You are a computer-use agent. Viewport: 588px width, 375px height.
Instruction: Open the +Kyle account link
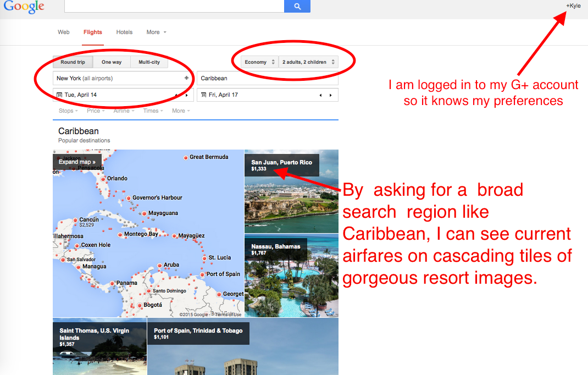pos(573,5)
